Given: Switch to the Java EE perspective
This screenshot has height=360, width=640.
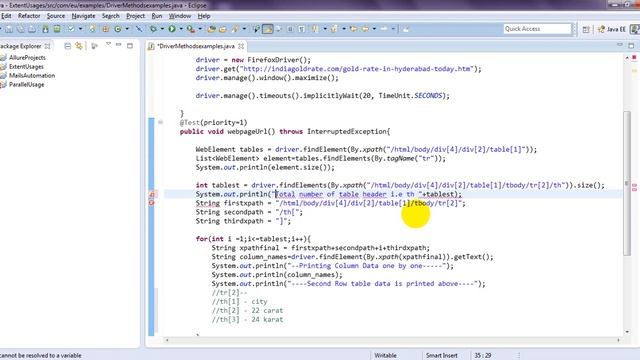Looking at the screenshot, I should coord(611,29).
